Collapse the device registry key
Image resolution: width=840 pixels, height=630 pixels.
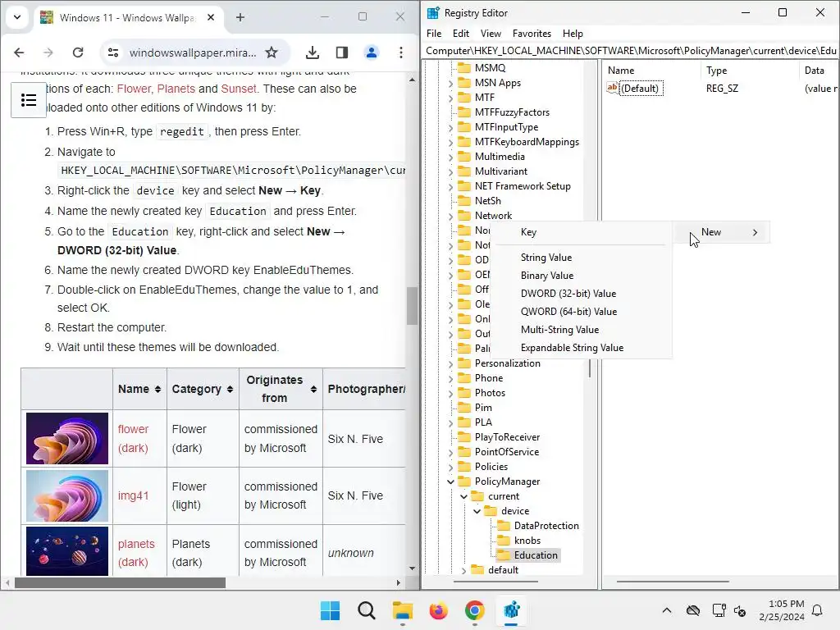point(477,511)
